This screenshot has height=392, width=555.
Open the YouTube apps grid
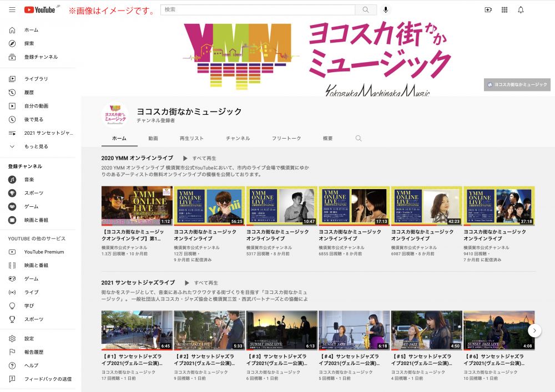coord(504,10)
